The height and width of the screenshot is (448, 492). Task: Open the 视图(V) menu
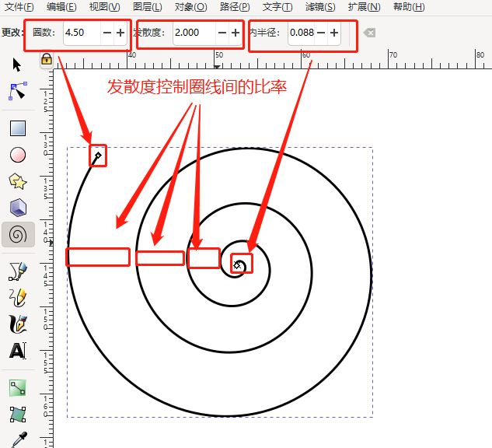(x=104, y=6)
